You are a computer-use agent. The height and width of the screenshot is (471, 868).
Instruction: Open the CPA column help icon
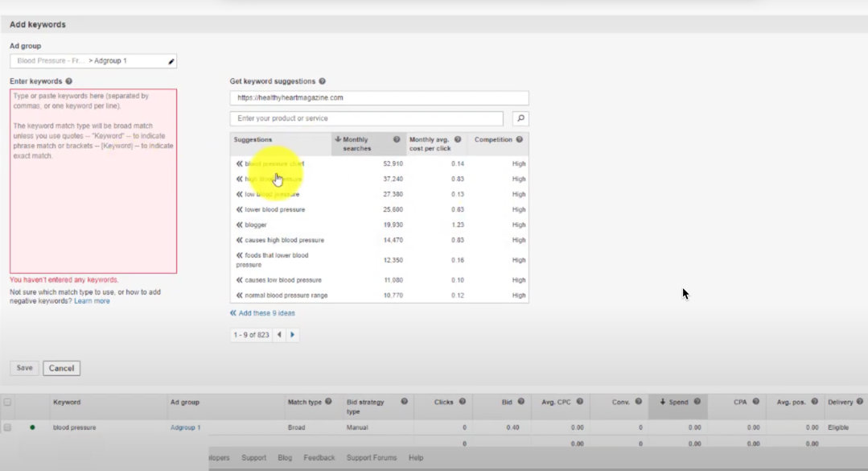pyautogui.click(x=755, y=402)
